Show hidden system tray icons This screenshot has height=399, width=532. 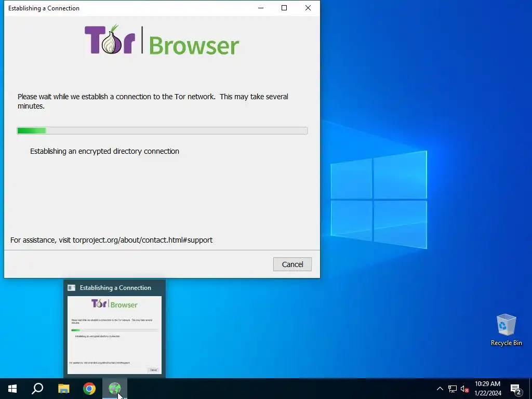pos(440,389)
